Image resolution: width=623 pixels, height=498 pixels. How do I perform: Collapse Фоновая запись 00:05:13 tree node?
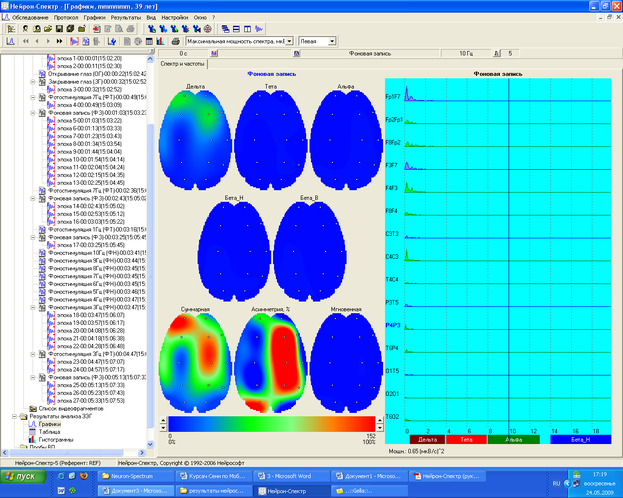33,377
